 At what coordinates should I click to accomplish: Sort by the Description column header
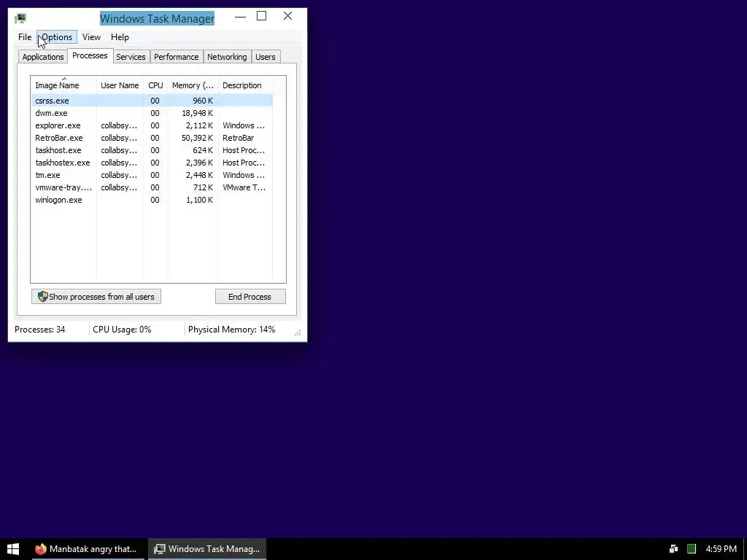tap(245, 85)
